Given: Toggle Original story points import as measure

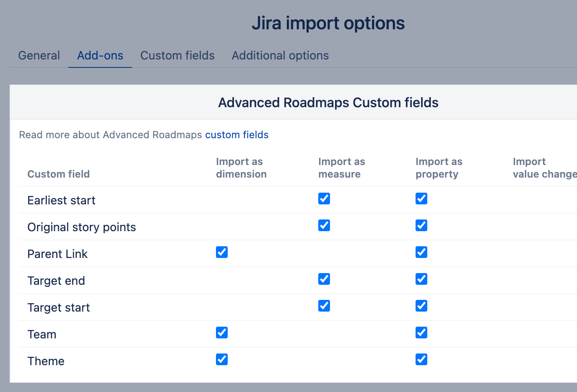Looking at the screenshot, I should click(324, 225).
